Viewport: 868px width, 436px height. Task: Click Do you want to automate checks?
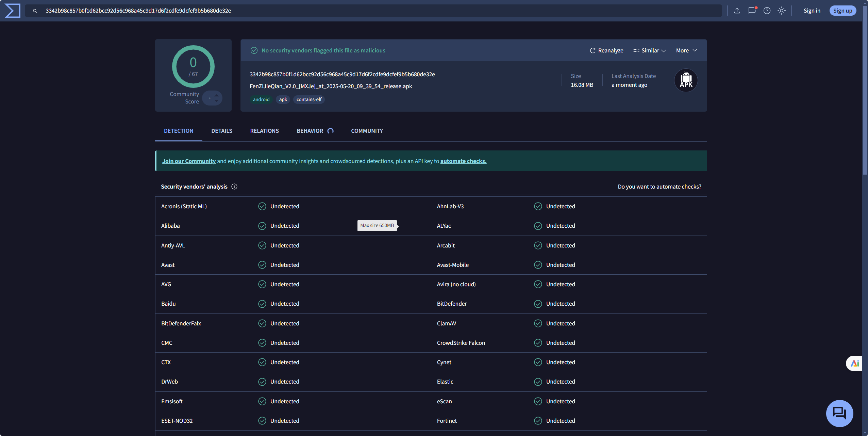(x=659, y=187)
